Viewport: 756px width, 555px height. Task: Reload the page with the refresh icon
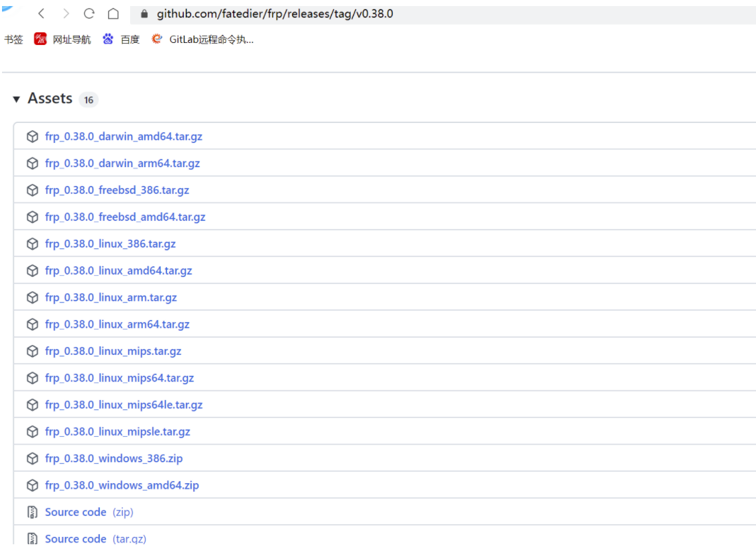tap(89, 13)
